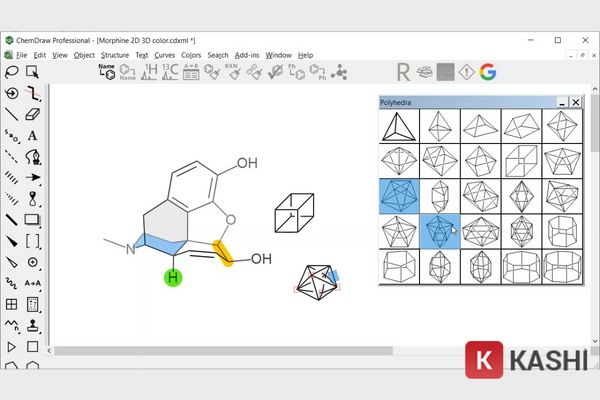Pick the hexagonal prism polyhedron template
Viewport: 600px width, 400px height.
562,232
